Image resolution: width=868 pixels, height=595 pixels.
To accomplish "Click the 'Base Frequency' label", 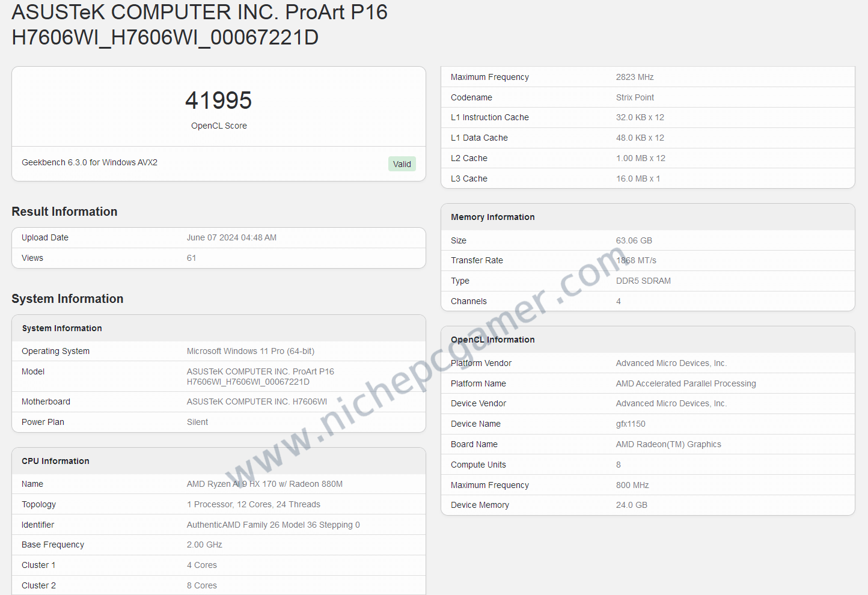I will point(53,545).
